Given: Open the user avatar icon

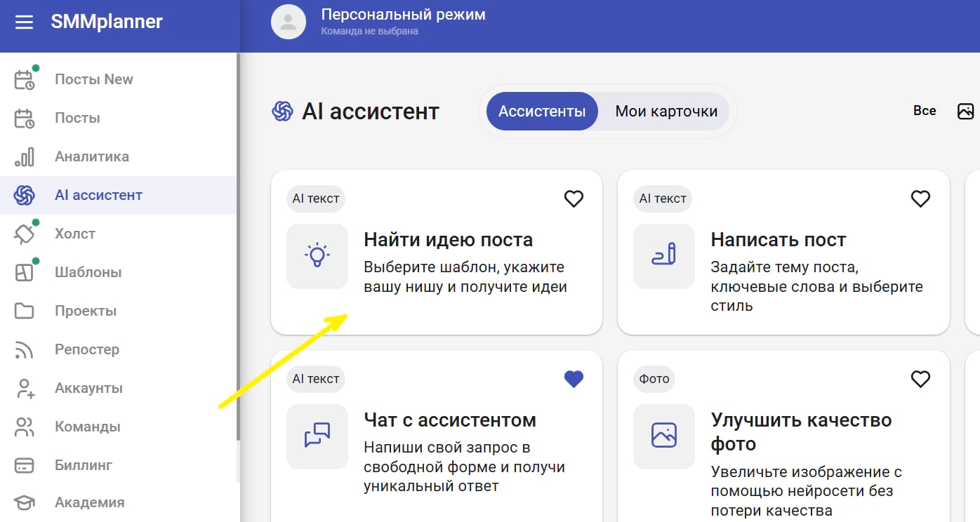Looking at the screenshot, I should click(x=289, y=22).
